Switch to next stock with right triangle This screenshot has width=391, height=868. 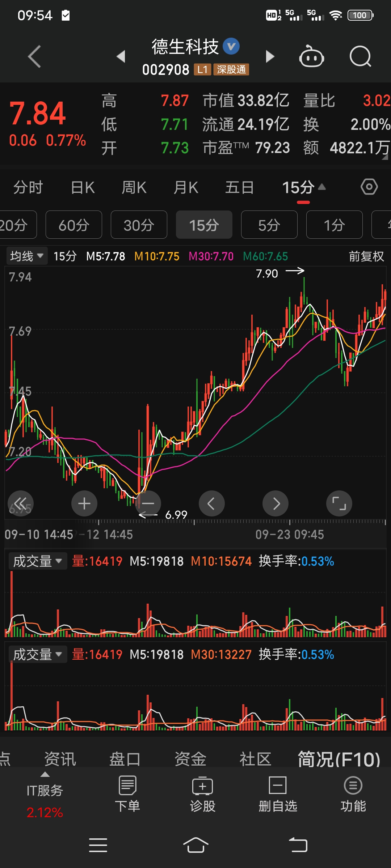coord(270,56)
